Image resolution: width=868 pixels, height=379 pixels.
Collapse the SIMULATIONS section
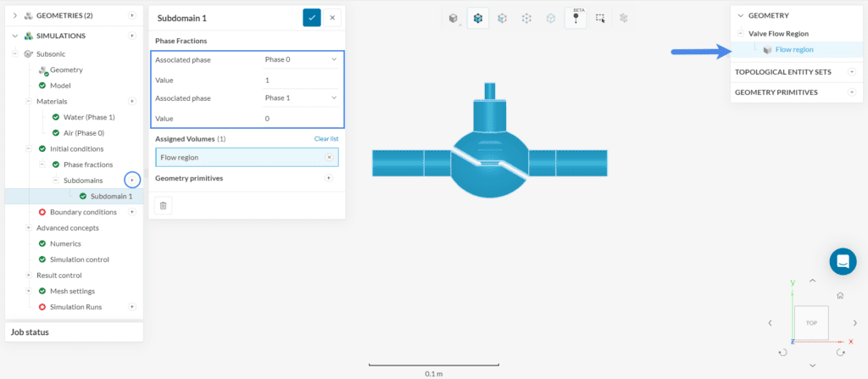[15, 36]
